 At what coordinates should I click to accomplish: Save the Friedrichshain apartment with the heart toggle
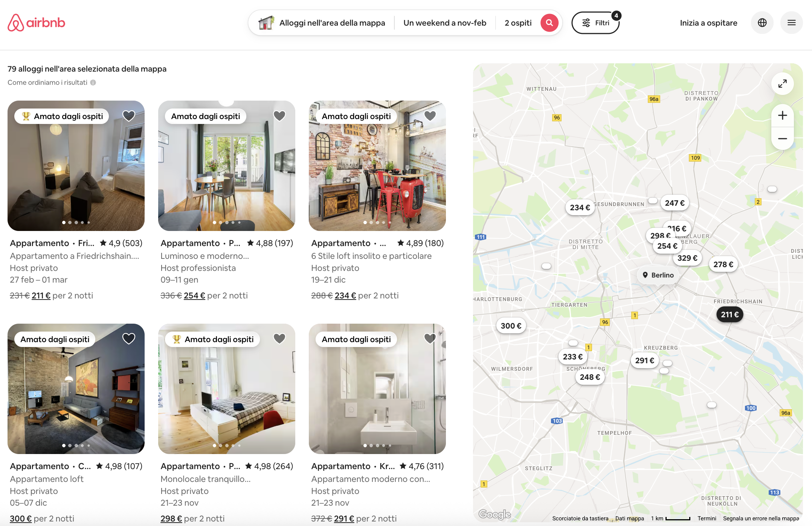point(128,116)
